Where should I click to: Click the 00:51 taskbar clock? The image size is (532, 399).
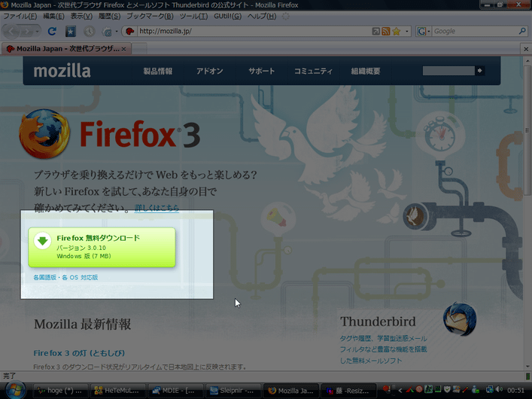tap(515, 391)
